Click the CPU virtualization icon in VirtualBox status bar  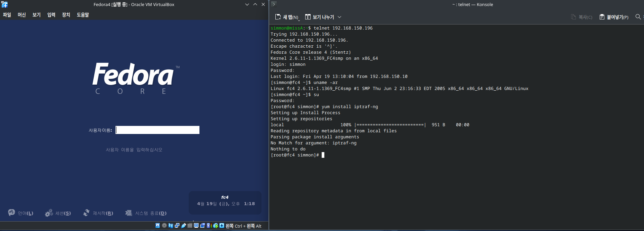(x=209, y=226)
